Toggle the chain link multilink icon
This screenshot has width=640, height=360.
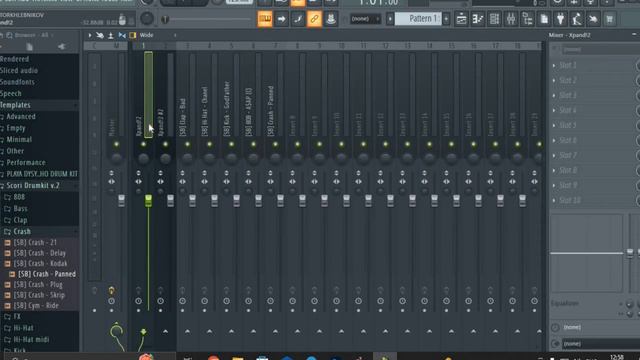pos(314,19)
